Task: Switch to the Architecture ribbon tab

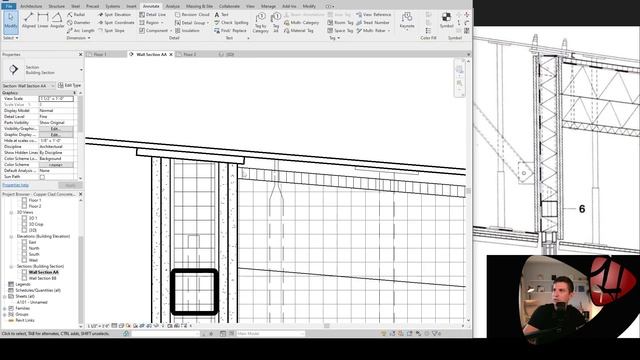Action: point(31,7)
